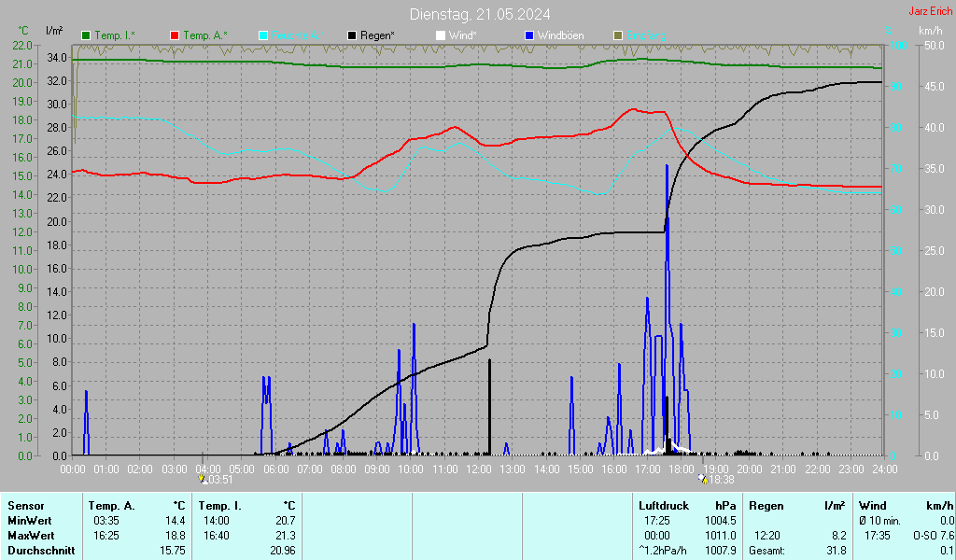Click the 'l/m²' unit above the rain axis
956x560 pixels.
(x=54, y=31)
